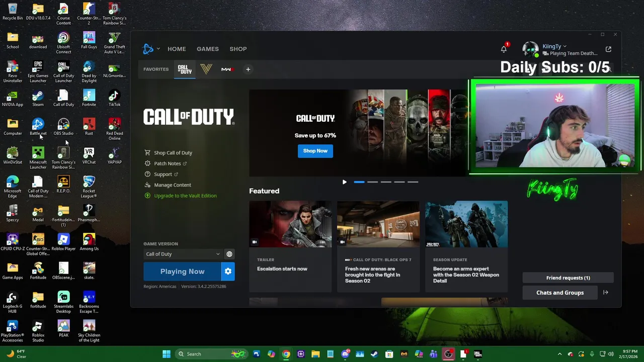Select the Rocket League desktop icon
This screenshot has height=362, width=644.
[89, 187]
